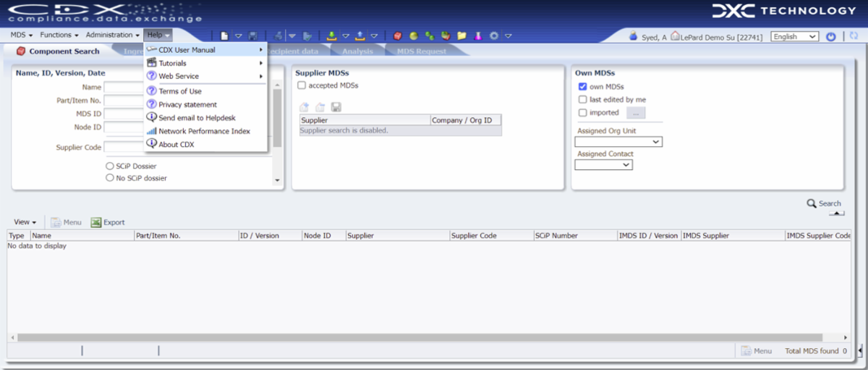868x370 pixels.
Task: Click the Excel Export icon above results
Action: (x=95, y=222)
